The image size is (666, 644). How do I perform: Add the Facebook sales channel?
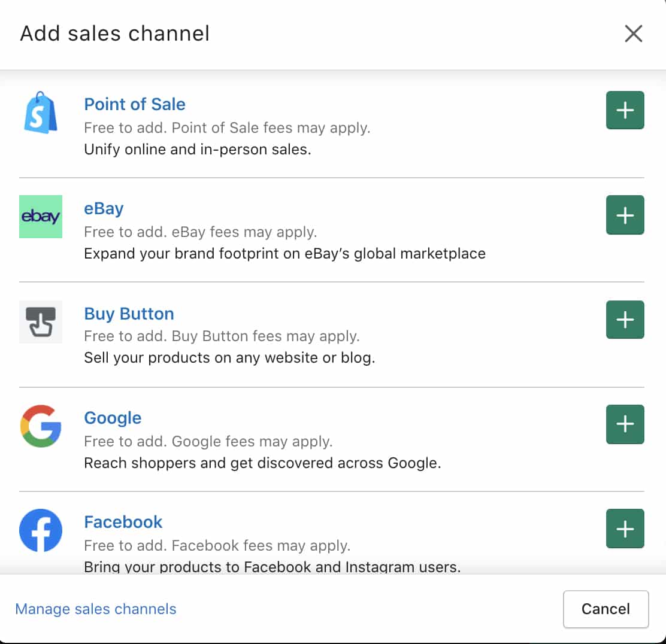[625, 528]
